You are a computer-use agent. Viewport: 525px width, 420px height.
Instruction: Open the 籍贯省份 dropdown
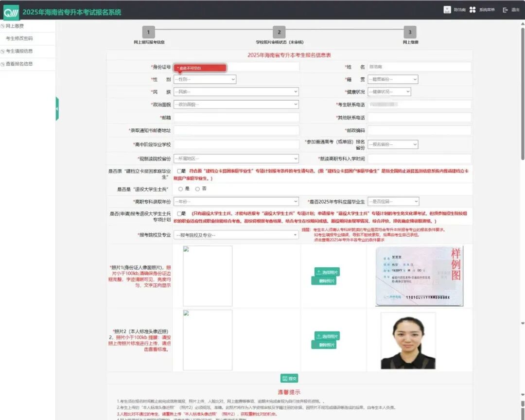point(393,79)
